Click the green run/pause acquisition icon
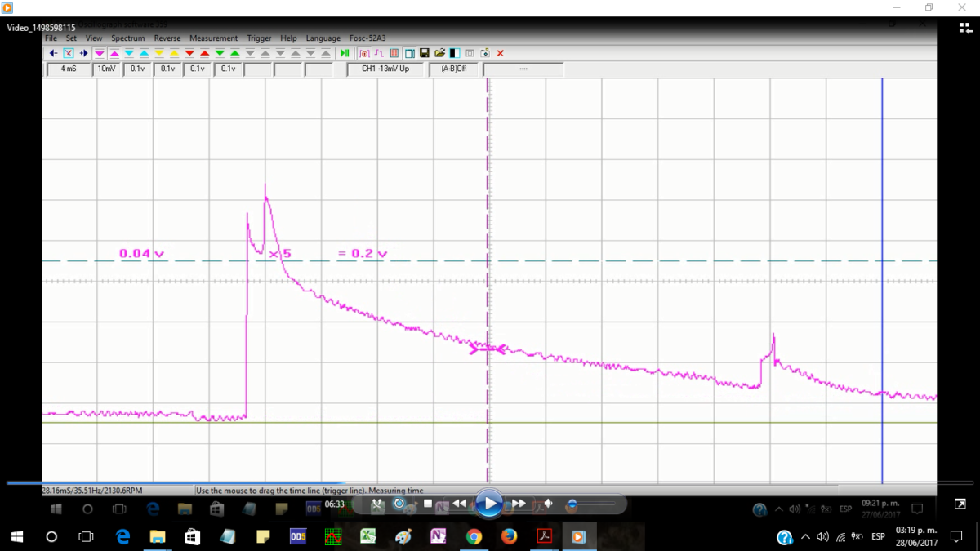This screenshot has width=980, height=551. [345, 53]
